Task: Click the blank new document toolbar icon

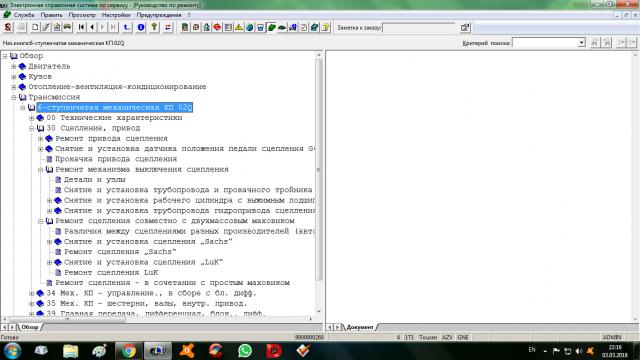Action: [x=35, y=27]
